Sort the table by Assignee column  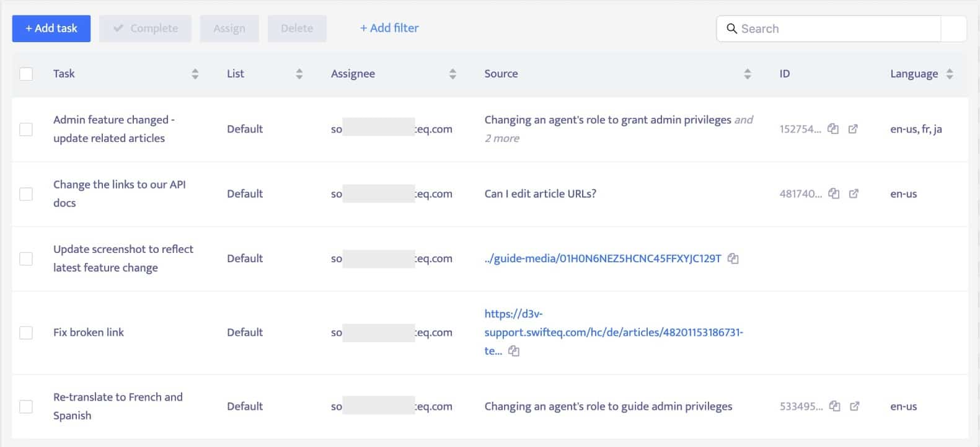pyautogui.click(x=452, y=74)
